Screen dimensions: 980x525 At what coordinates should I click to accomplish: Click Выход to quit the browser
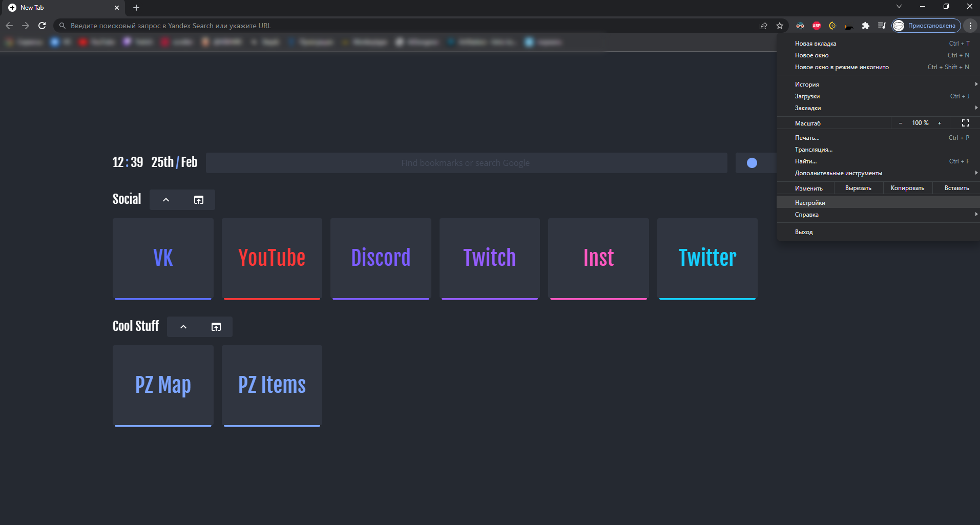[x=878, y=232]
